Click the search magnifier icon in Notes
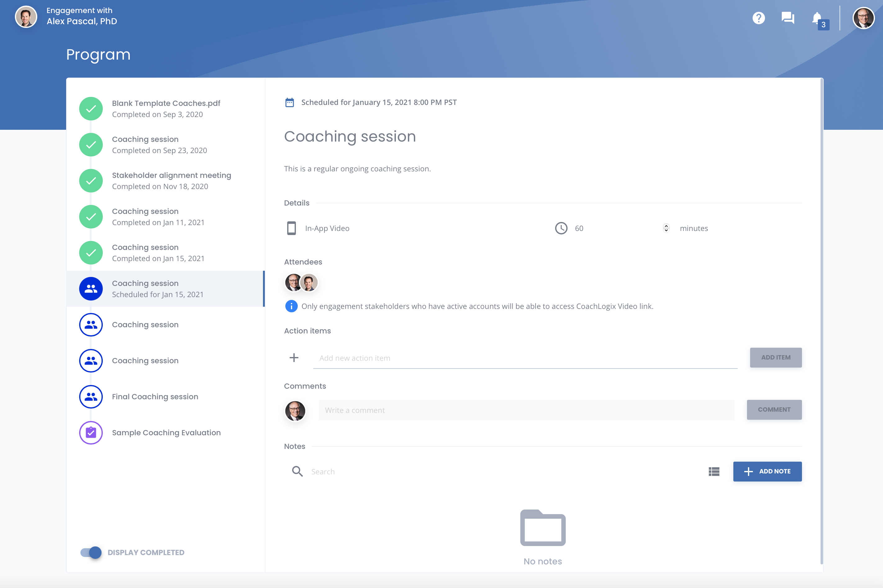The height and width of the screenshot is (588, 883). coord(297,471)
